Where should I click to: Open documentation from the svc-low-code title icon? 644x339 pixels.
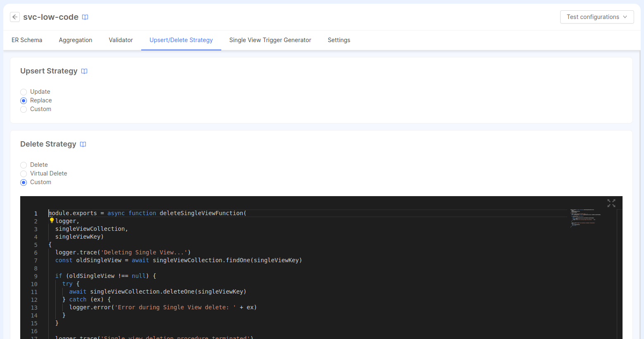[85, 17]
